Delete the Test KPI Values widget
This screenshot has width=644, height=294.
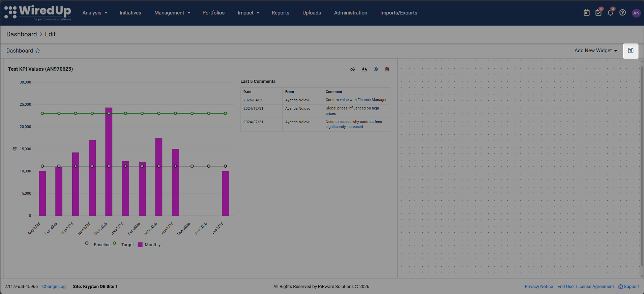[x=387, y=69]
